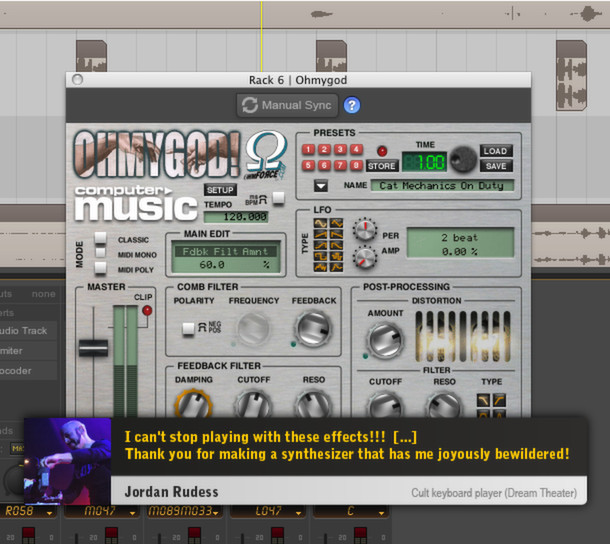Open the M089M033 channel dropdown
The width and height of the screenshot is (610, 544).
216,513
